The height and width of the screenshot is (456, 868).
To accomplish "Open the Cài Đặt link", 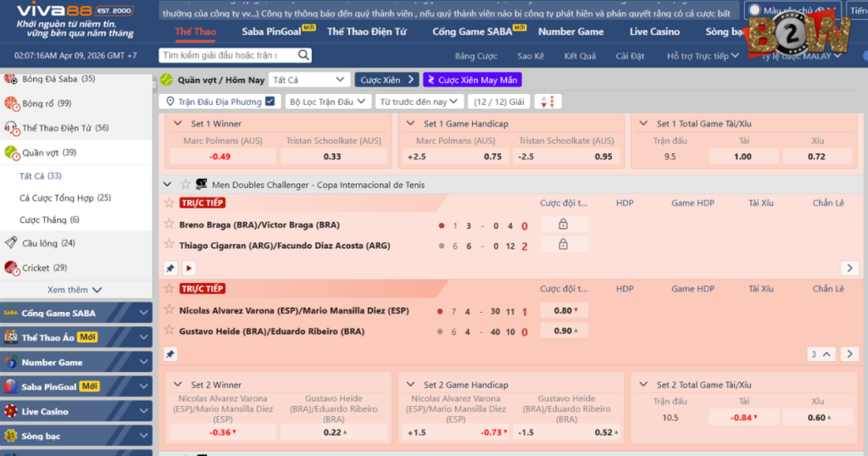I will click(630, 56).
